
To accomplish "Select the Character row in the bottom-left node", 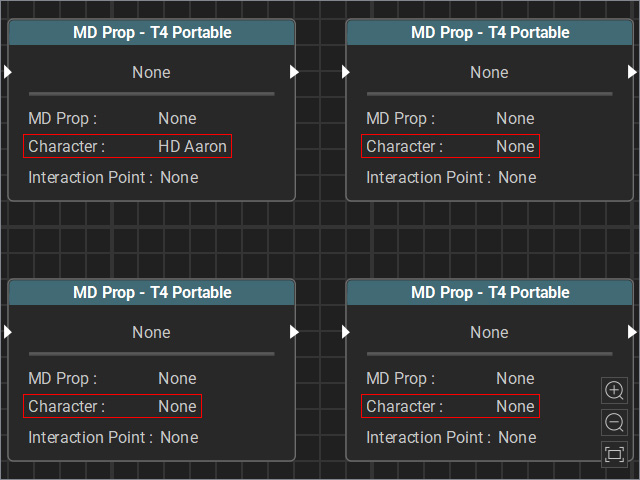I will [x=112, y=406].
